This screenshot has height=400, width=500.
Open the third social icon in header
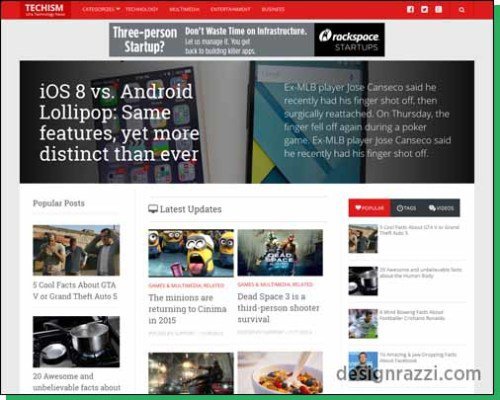coord(439,9)
